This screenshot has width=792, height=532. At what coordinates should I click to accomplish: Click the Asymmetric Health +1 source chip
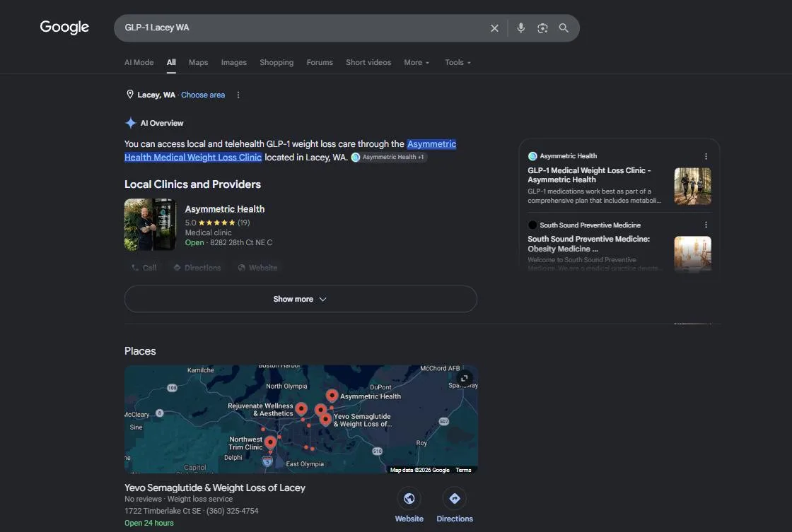[389, 158]
